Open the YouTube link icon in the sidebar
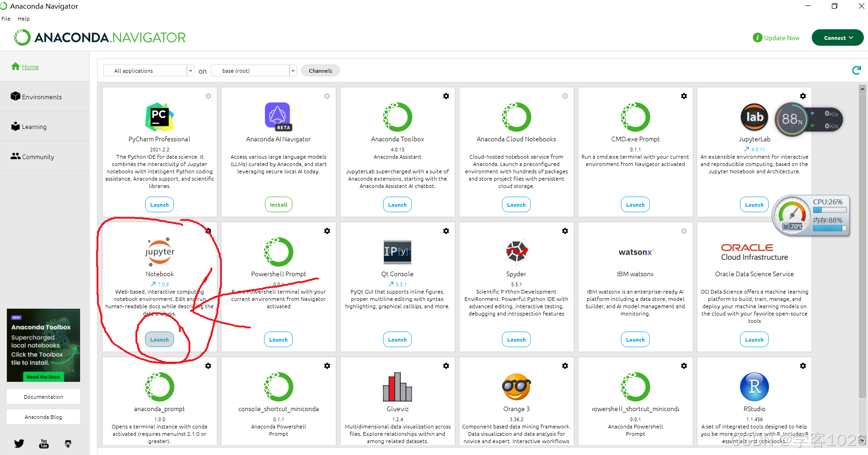The width and height of the screenshot is (868, 455). coord(44,444)
